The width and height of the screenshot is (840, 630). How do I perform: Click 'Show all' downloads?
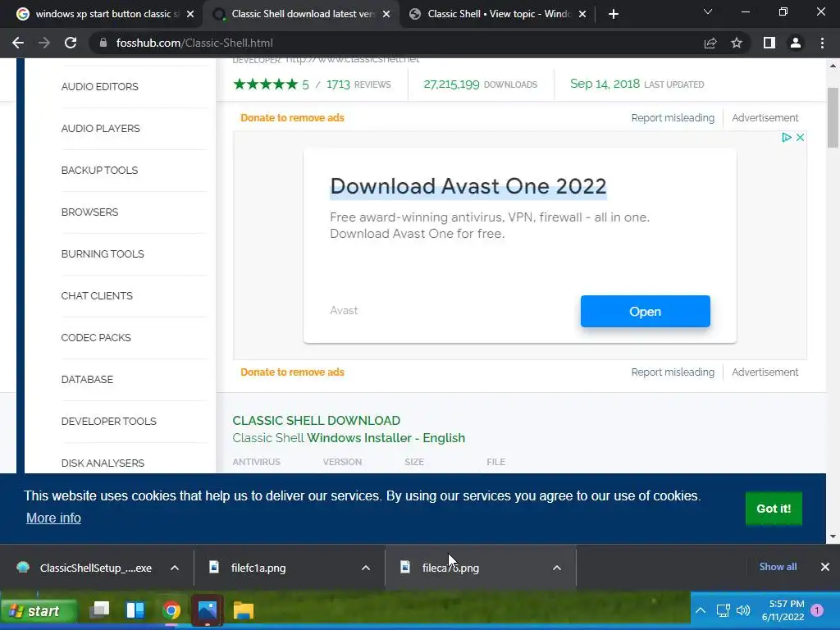coord(778,567)
